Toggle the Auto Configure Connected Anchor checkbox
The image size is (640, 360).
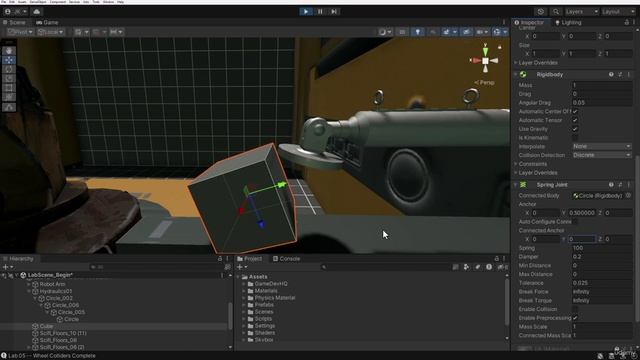coord(575,222)
